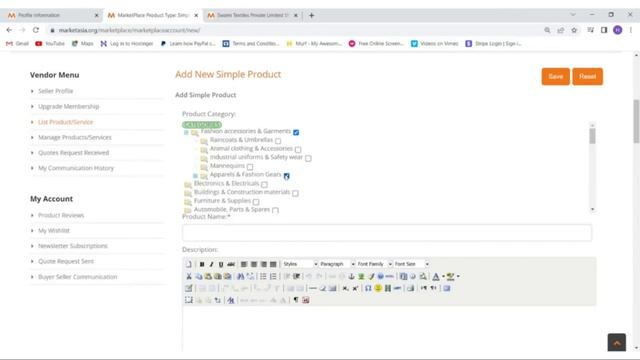Open the browser tab search chevron

[x=573, y=15]
